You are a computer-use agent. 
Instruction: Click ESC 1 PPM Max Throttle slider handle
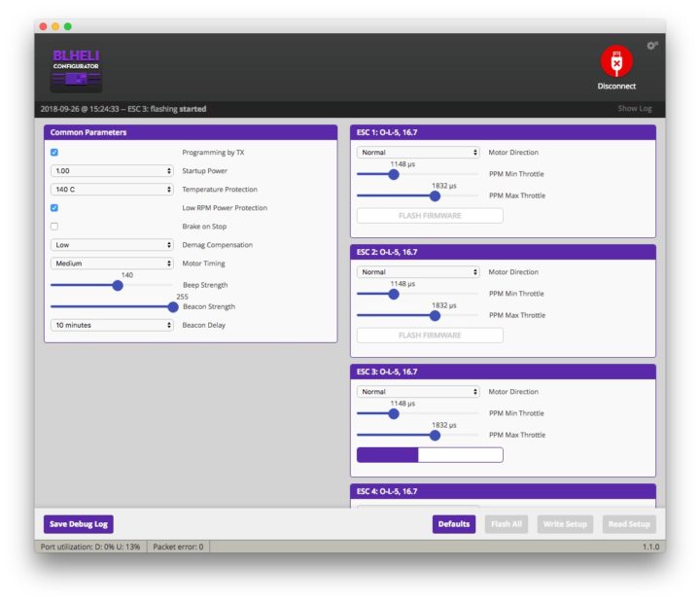pyautogui.click(x=435, y=195)
